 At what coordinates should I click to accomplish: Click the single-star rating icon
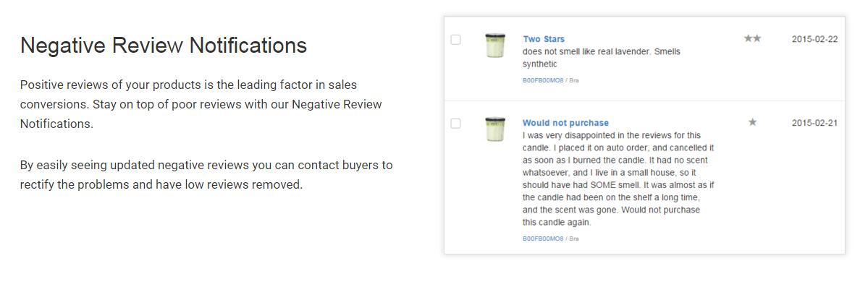tap(752, 122)
